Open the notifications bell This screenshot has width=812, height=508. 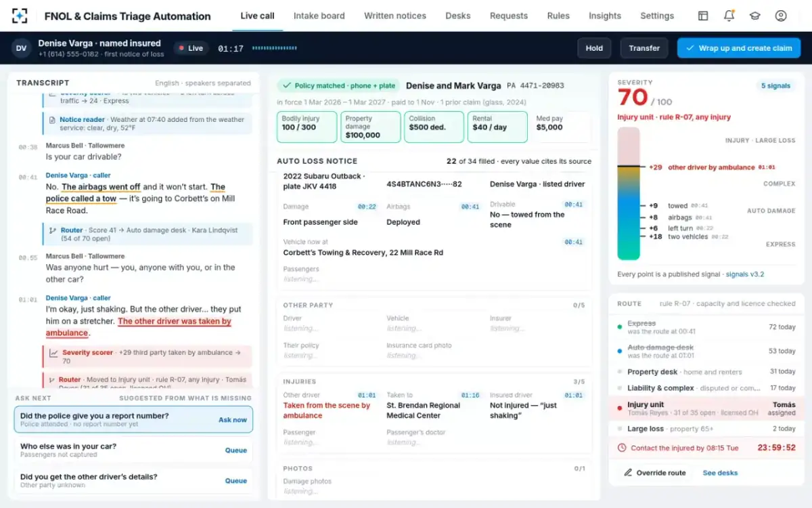click(729, 16)
